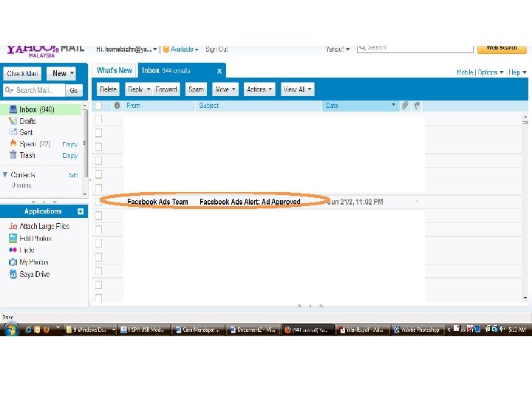
Task: Click the attachment paperclip column icon
Action: coord(405,106)
